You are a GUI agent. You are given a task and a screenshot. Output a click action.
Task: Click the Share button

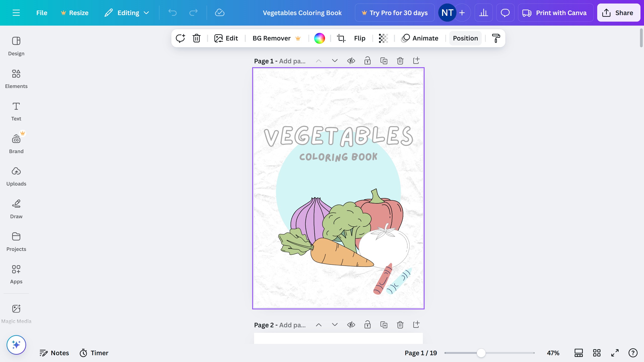point(618,13)
